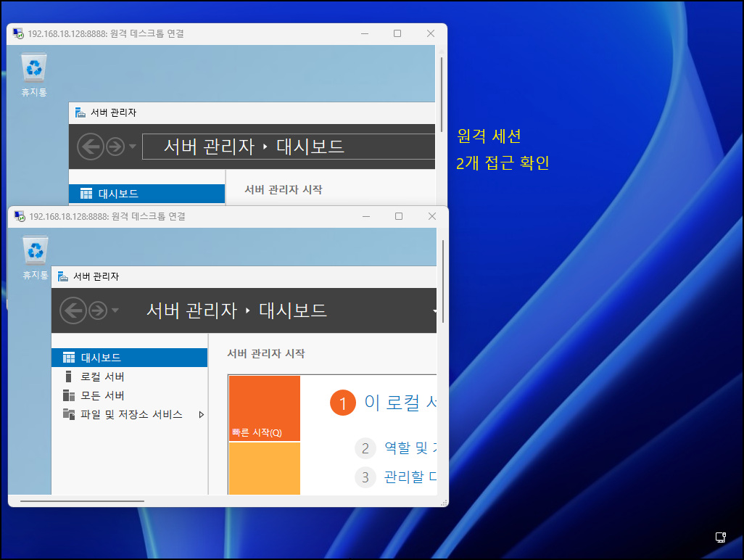Click 빠른 시작(Q) orange tile
The image size is (744, 560).
[264, 408]
